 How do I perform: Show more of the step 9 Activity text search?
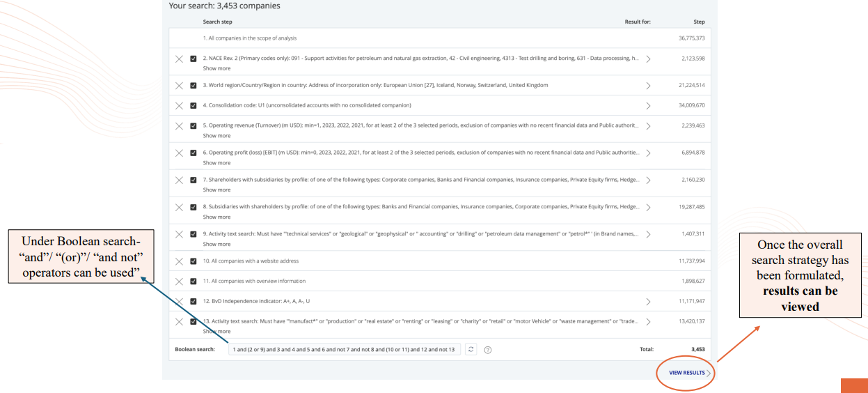pyautogui.click(x=216, y=244)
